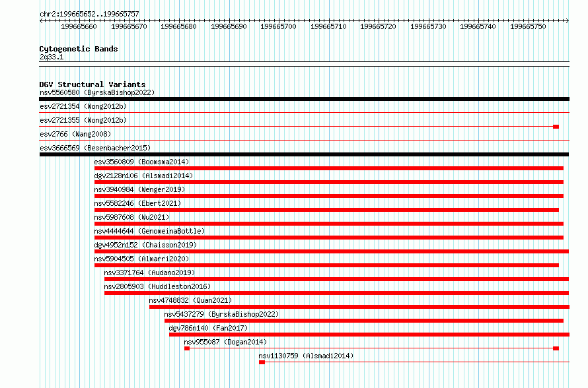The image size is (588, 388).
Task: Click the red bar for nsv4748832
Action: 359,307
